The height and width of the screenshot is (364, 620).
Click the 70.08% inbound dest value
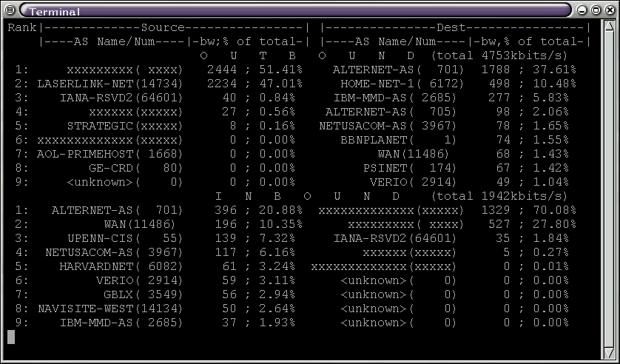coord(554,210)
